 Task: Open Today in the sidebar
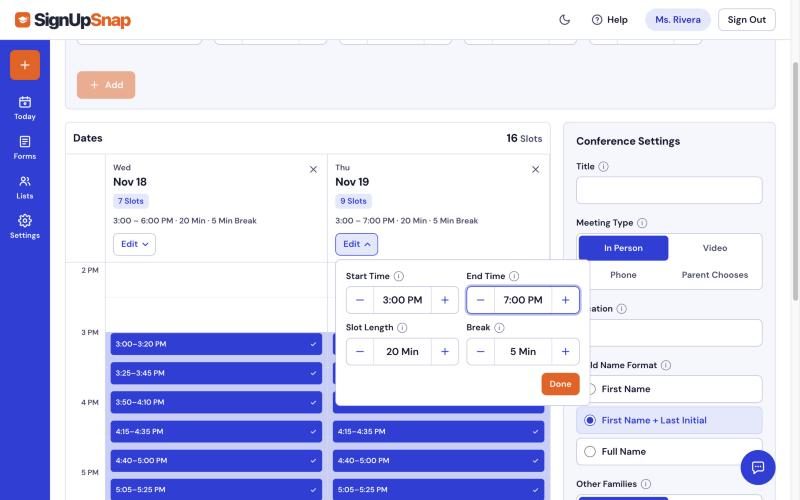pyautogui.click(x=24, y=108)
